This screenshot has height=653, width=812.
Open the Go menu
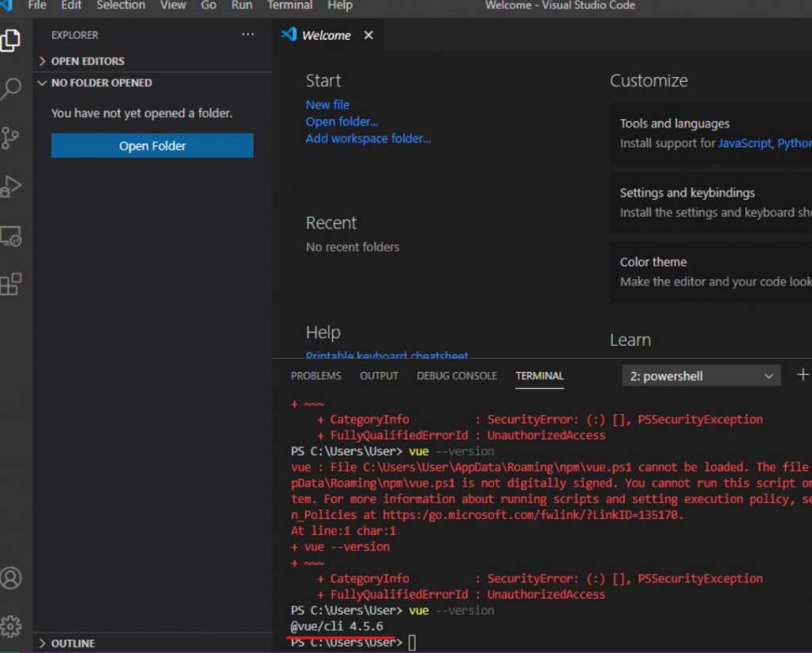[x=209, y=6]
